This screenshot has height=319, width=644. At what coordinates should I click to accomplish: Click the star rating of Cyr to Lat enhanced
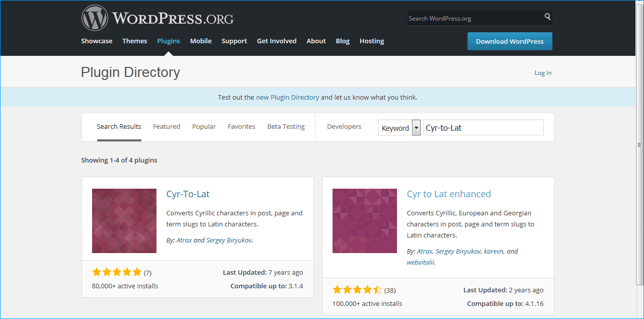[x=357, y=290]
